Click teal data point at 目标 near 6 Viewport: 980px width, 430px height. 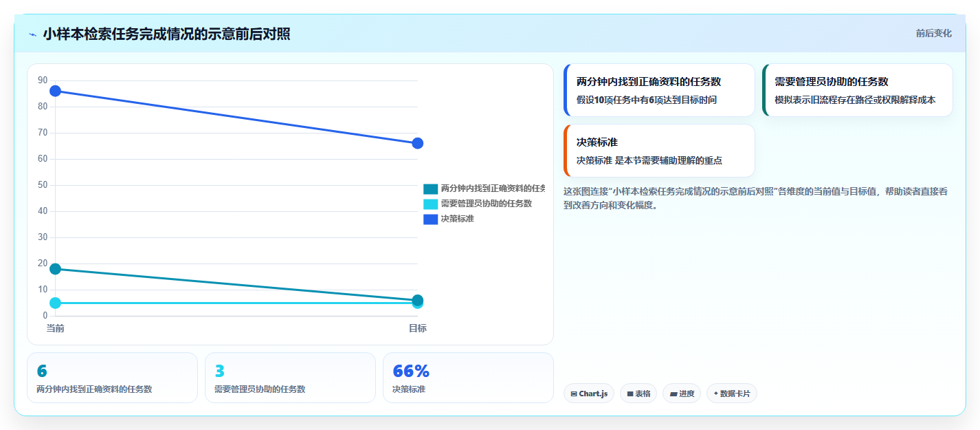click(x=417, y=299)
